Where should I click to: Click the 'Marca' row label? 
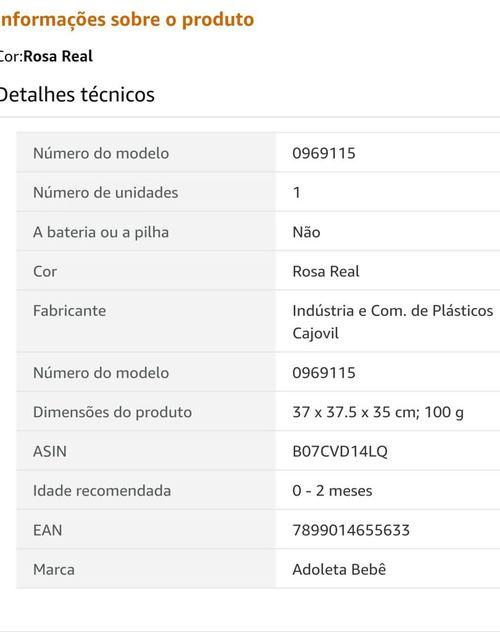pyautogui.click(x=54, y=570)
